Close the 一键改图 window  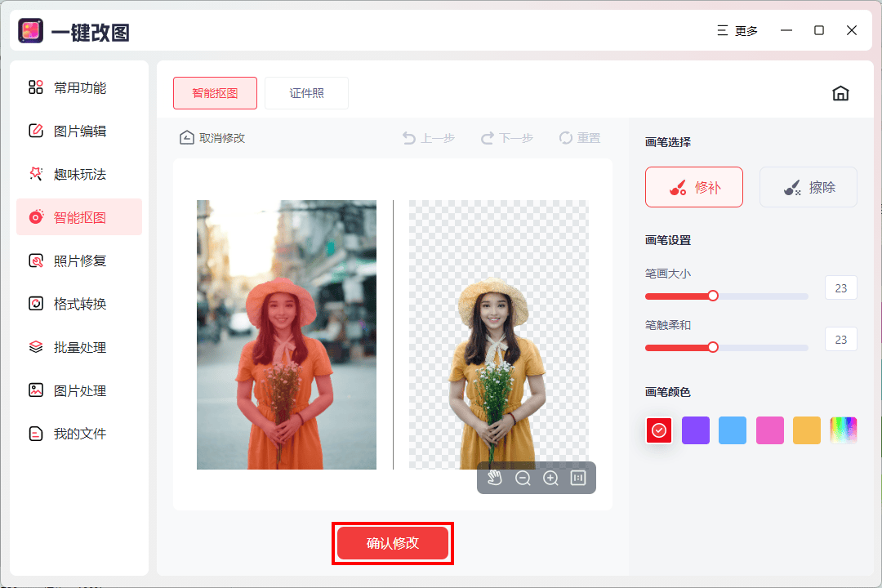852,30
